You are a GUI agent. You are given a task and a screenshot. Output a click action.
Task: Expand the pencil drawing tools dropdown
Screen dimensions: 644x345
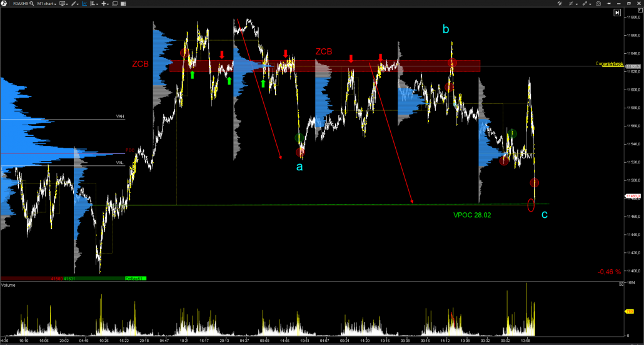(x=75, y=3)
